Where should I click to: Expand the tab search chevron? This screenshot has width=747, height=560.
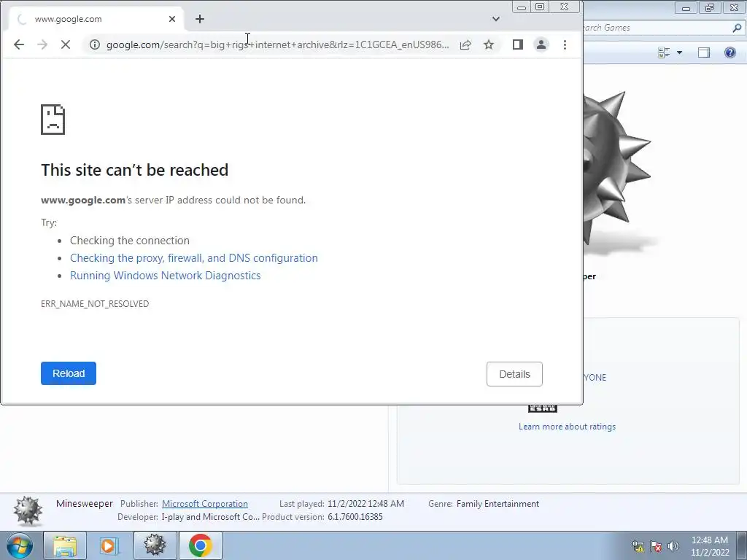coord(496,19)
